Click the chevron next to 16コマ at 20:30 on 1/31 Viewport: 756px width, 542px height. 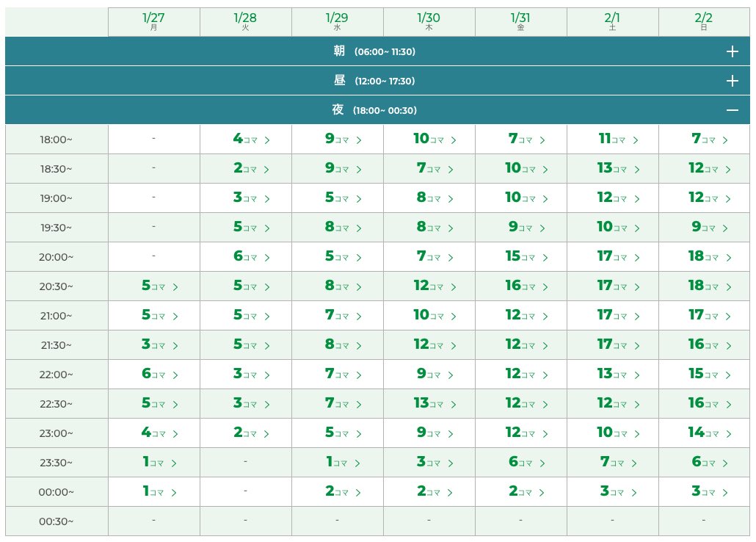tap(545, 287)
